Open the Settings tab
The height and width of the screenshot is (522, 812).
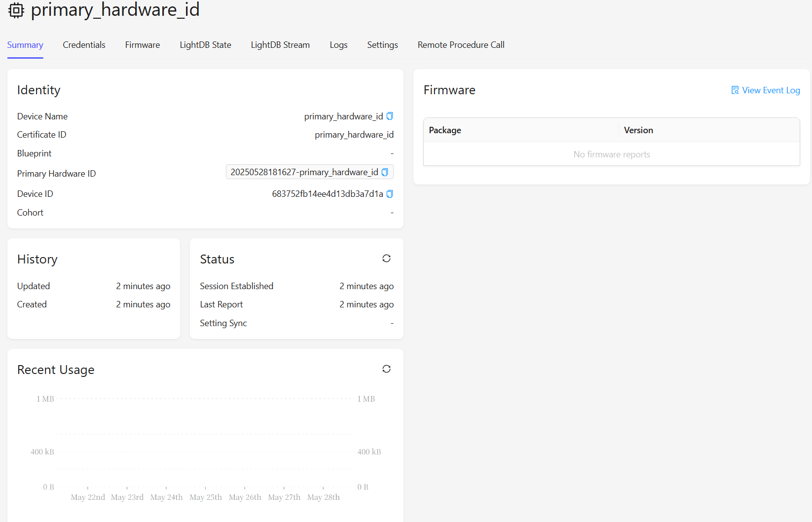pos(382,45)
